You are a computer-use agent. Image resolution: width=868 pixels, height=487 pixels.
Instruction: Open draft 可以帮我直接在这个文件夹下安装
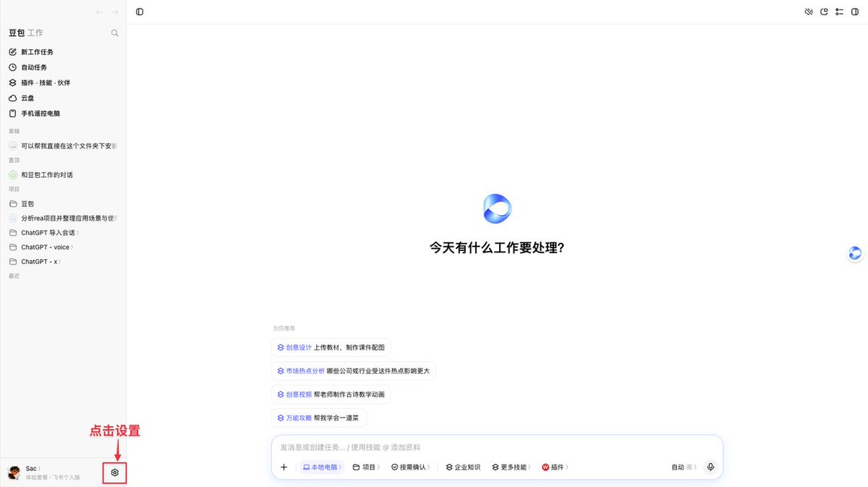tap(63, 145)
